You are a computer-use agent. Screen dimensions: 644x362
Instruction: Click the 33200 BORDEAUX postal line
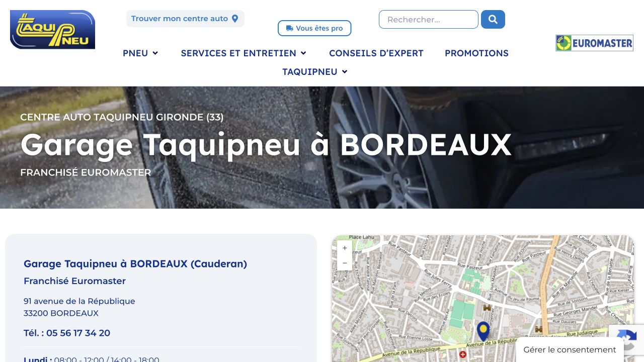(61, 313)
